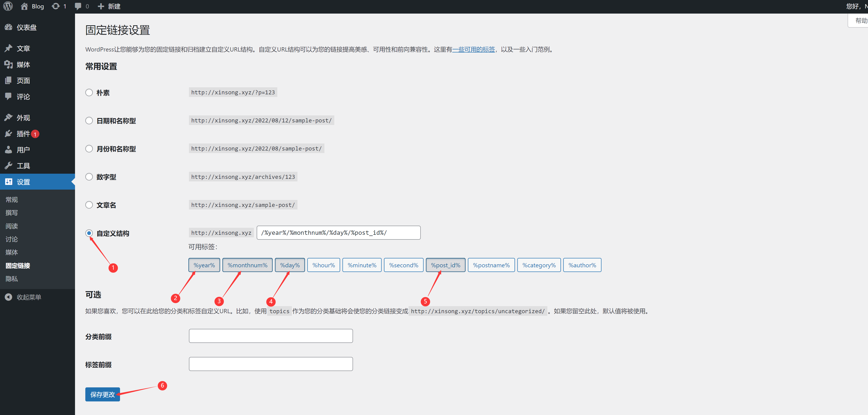Screen dimensions: 868x415
Task: Click the WordPress logo icon
Action: [x=8, y=6]
